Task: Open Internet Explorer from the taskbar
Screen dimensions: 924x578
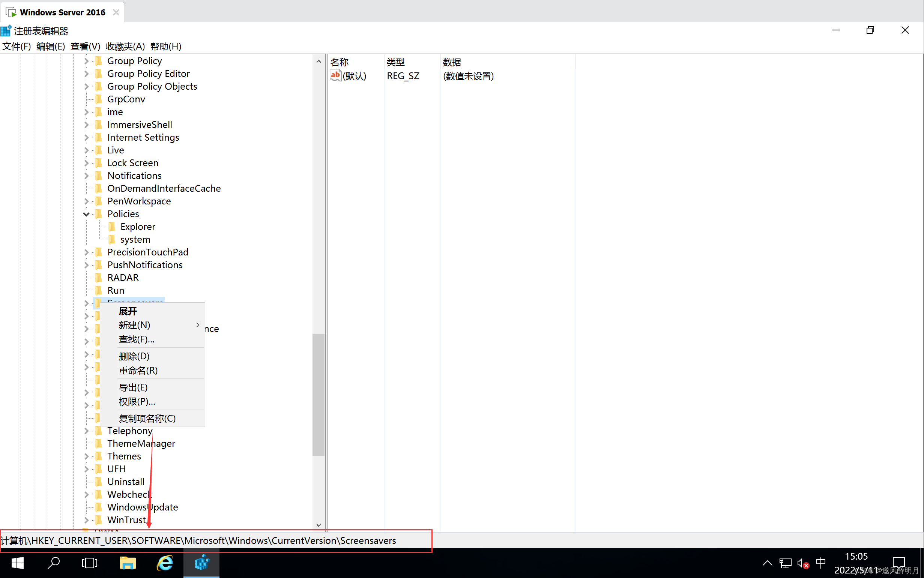Action: point(165,563)
